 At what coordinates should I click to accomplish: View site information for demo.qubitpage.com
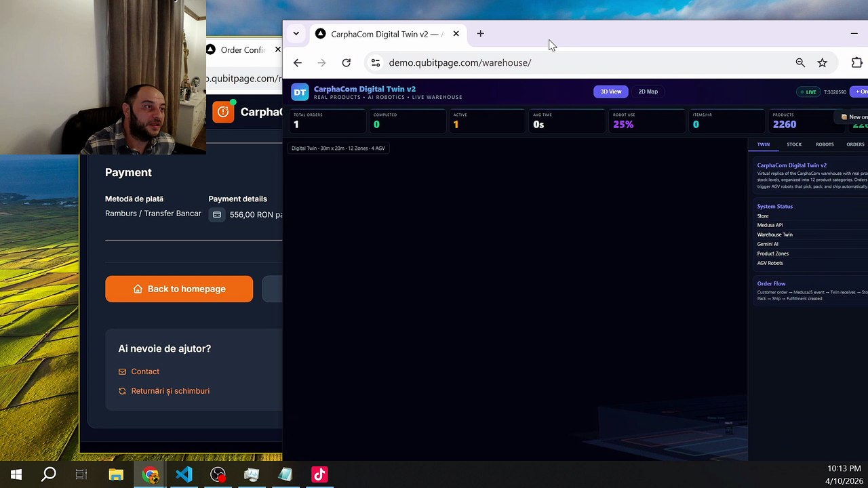[375, 62]
